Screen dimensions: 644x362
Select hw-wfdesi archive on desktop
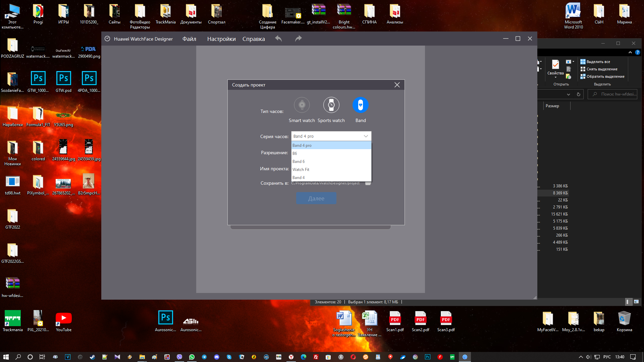(13, 287)
